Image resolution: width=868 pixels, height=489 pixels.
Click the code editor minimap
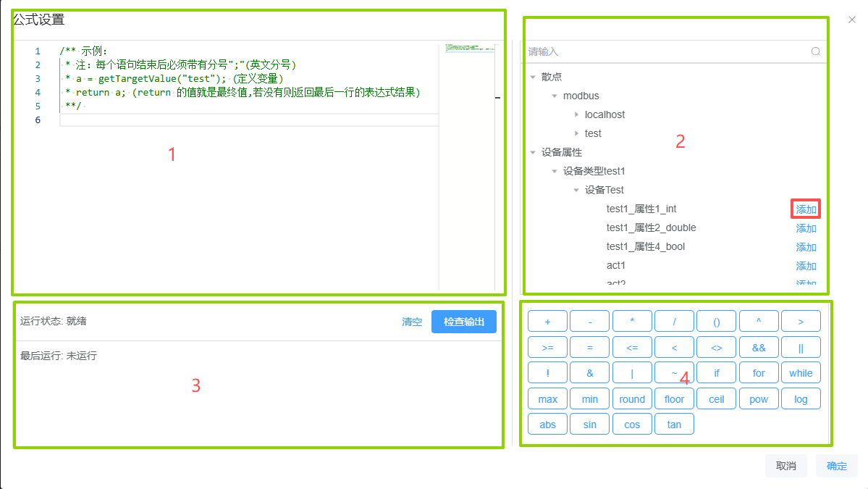(x=470, y=166)
